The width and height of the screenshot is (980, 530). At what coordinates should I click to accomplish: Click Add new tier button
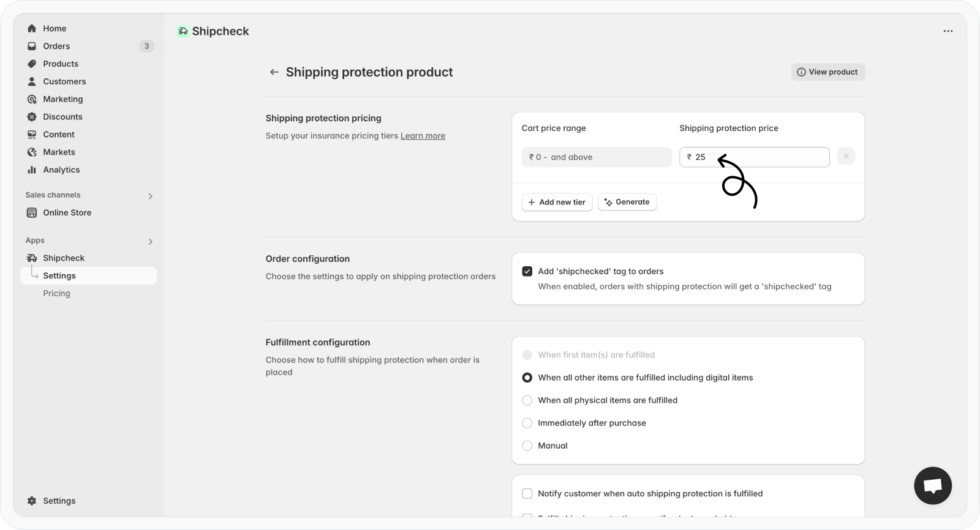(557, 202)
